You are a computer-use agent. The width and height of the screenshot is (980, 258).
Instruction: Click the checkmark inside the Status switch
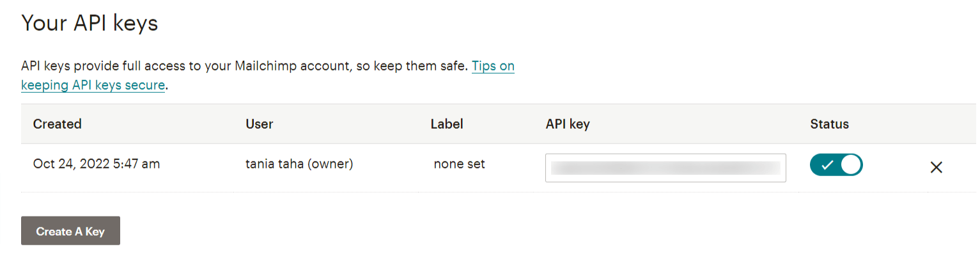click(827, 165)
